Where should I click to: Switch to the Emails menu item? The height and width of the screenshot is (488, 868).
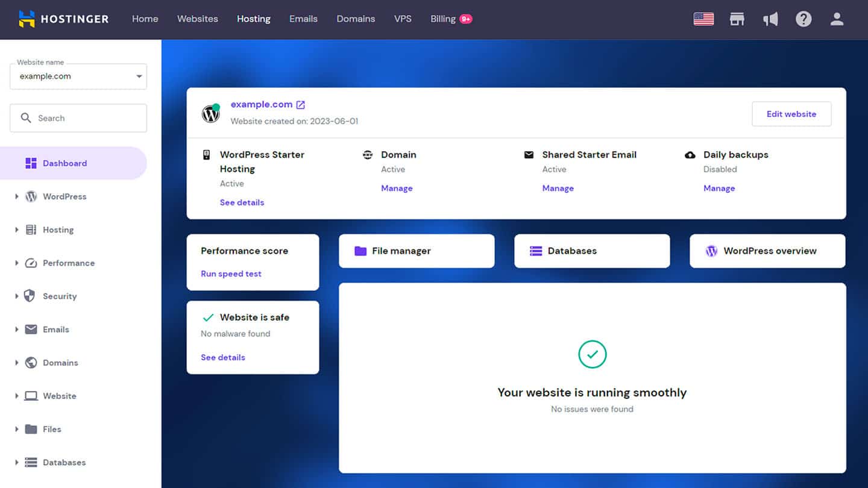pyautogui.click(x=303, y=19)
